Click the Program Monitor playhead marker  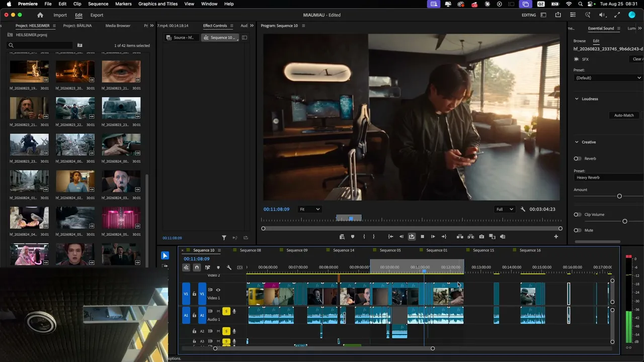tap(351, 219)
